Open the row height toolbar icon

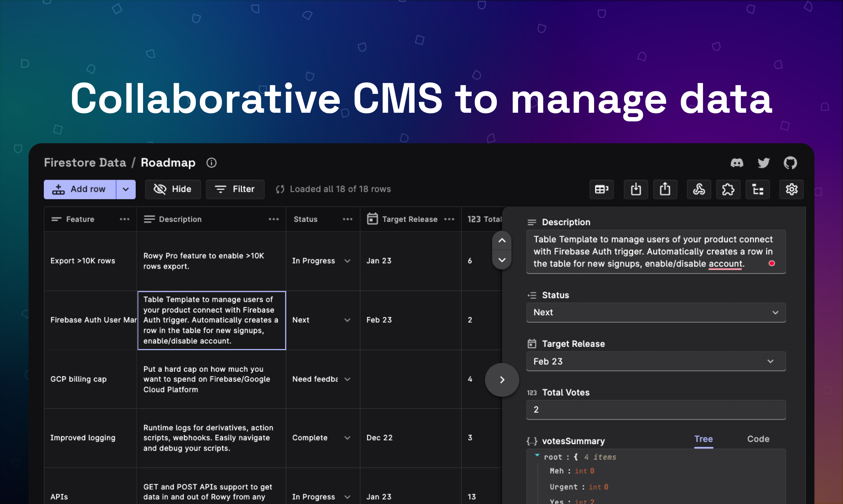601,189
